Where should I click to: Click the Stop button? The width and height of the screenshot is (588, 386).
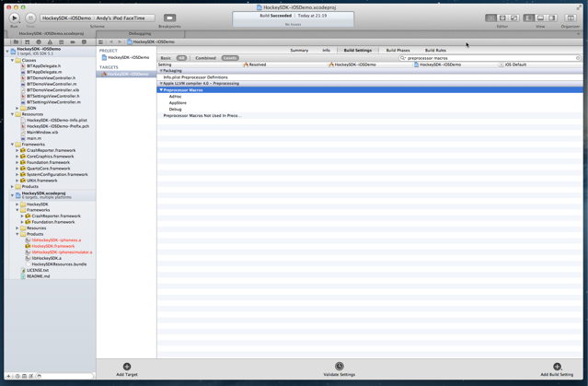(x=30, y=18)
